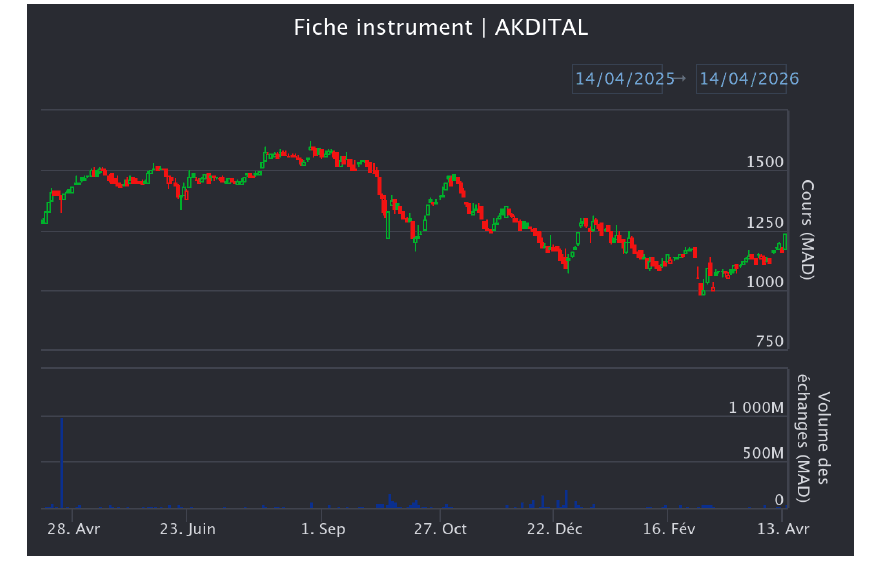
Task: Click the 750 price axis label
Action: coord(769,341)
